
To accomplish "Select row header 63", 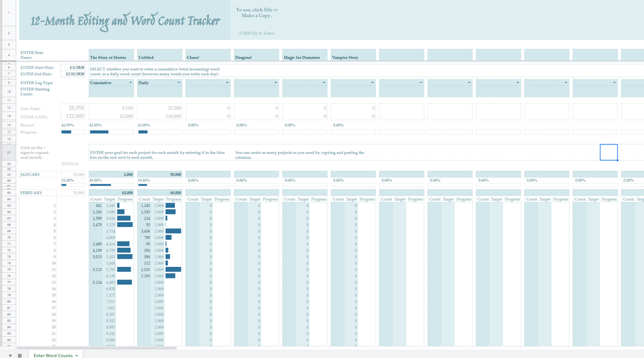I will coord(8,192).
